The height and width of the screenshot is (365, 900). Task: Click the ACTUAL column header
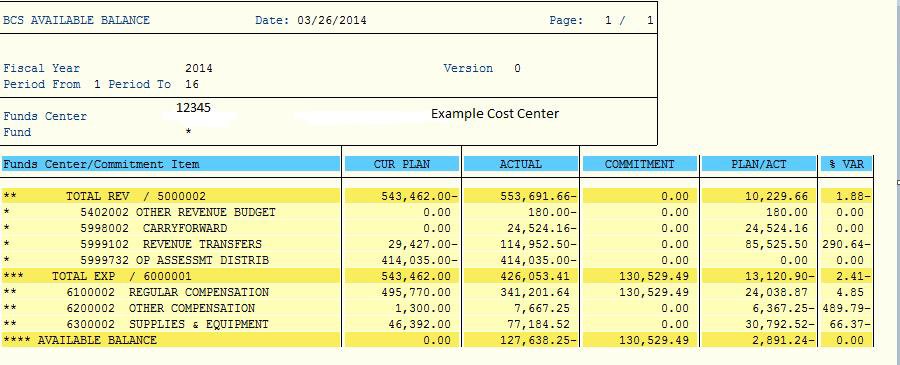click(520, 164)
